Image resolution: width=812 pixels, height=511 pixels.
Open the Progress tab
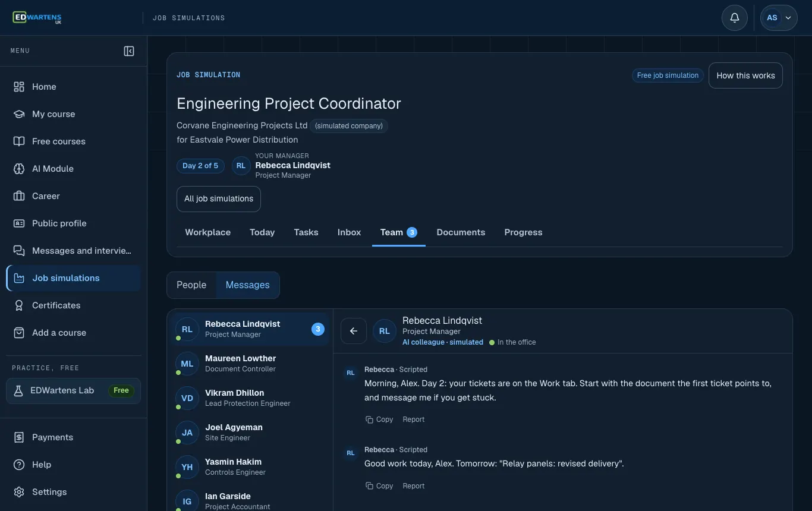coord(523,232)
